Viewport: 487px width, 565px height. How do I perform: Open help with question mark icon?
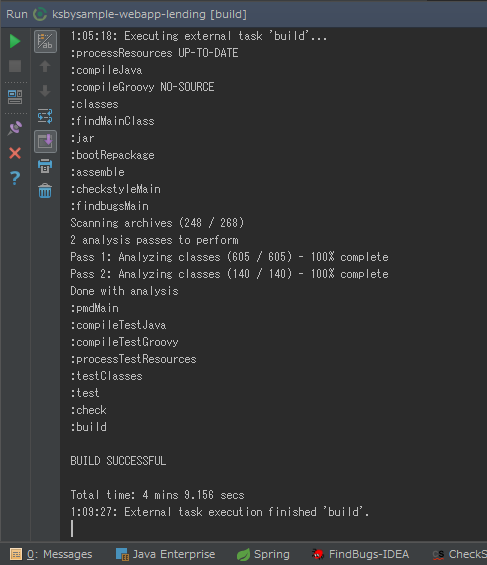click(15, 178)
